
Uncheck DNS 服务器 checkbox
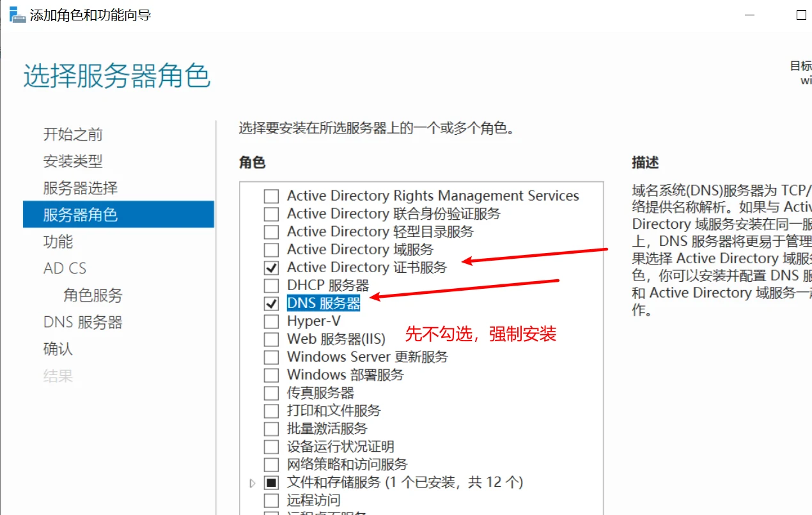point(272,304)
